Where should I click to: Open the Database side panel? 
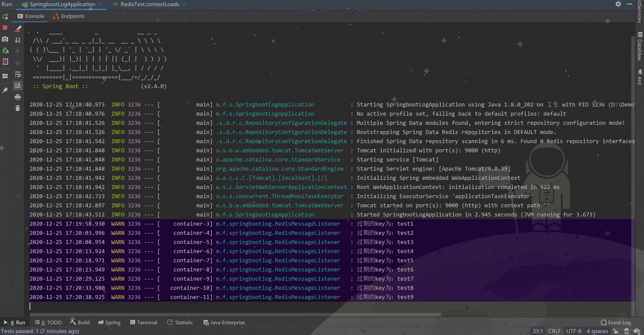pos(640,46)
